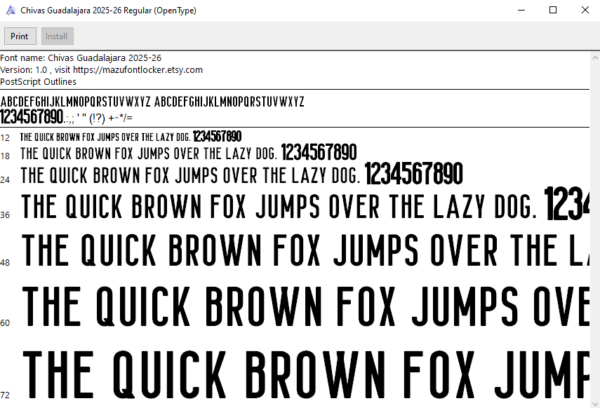Click the size 72 label

click(5, 395)
